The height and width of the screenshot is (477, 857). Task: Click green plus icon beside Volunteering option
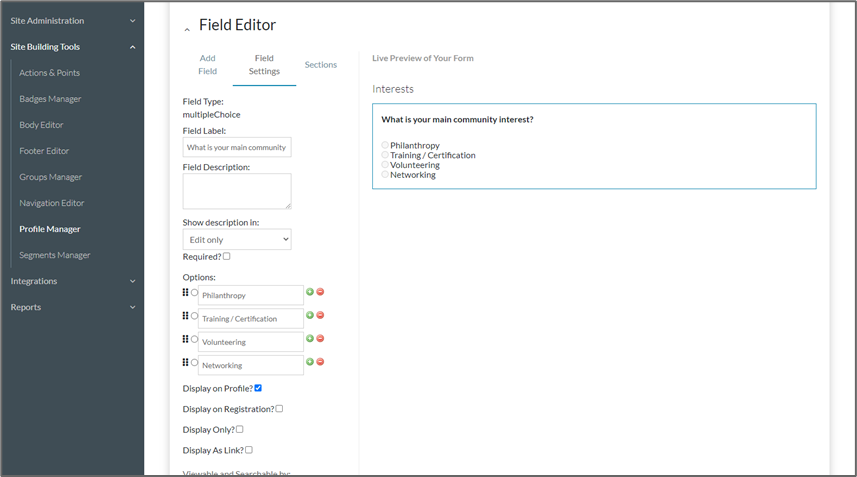[310, 339]
